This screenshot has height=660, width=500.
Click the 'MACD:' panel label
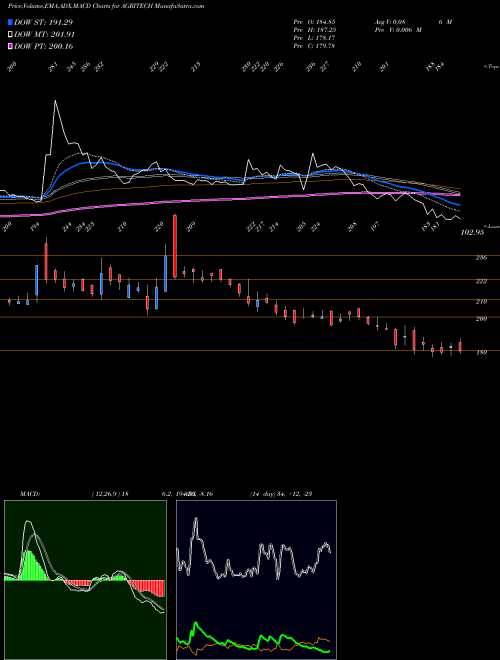[29, 494]
